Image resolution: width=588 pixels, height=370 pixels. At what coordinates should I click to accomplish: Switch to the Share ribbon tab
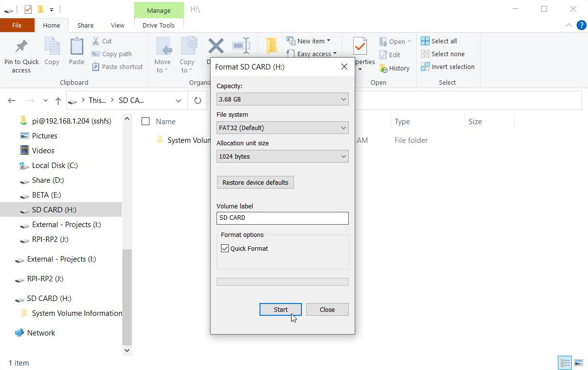(85, 25)
